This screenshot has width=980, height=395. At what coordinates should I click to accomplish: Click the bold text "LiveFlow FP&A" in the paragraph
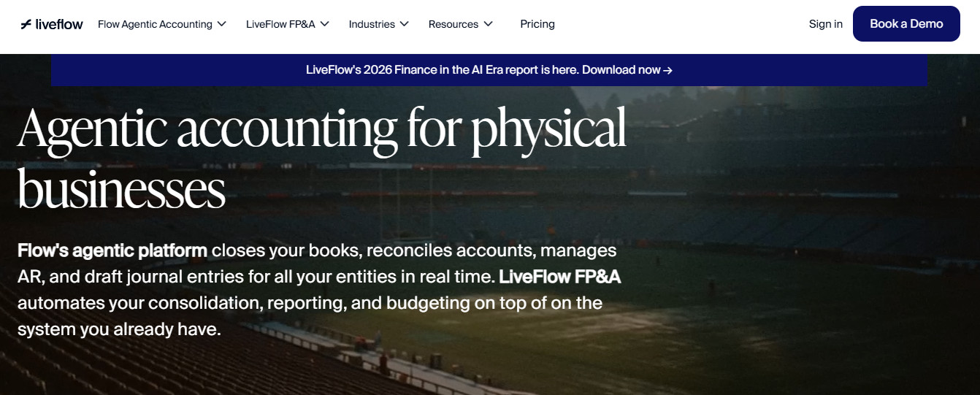tap(560, 277)
